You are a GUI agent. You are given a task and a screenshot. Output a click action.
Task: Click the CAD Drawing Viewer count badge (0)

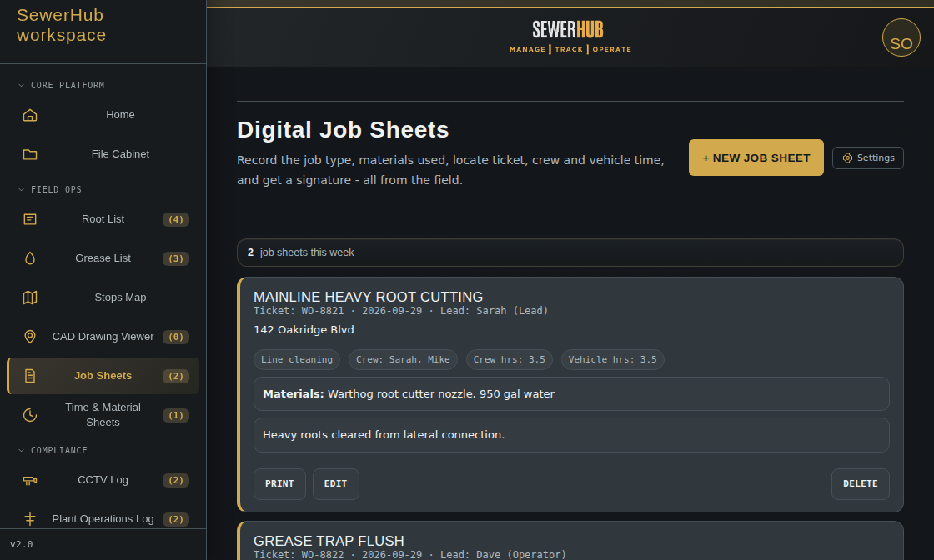pyautogui.click(x=176, y=337)
